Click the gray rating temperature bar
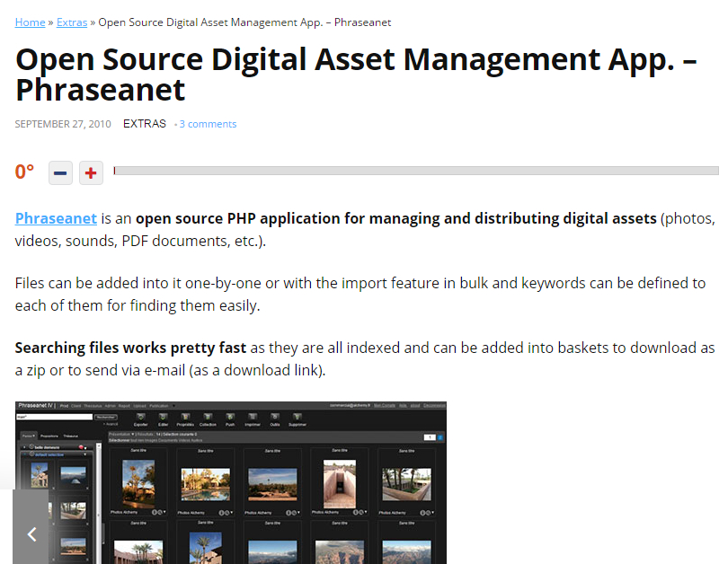728x564 pixels. tap(415, 171)
